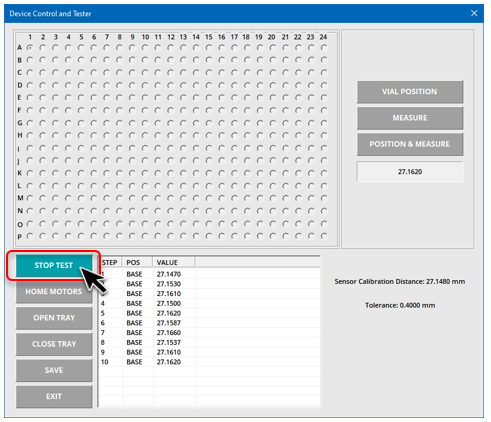Click the measurement readout field showing 27.1620
Image resolution: width=491 pixels, height=422 pixels.
410,172
